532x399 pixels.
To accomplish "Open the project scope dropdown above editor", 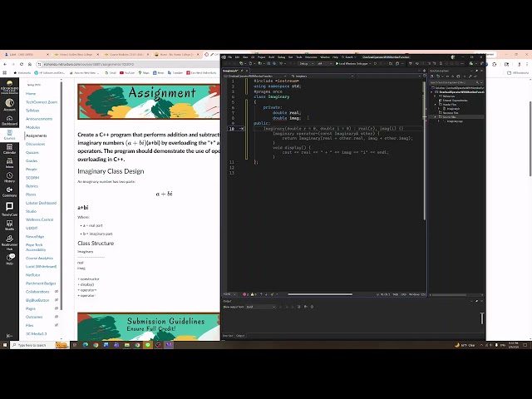I will click(255, 76).
